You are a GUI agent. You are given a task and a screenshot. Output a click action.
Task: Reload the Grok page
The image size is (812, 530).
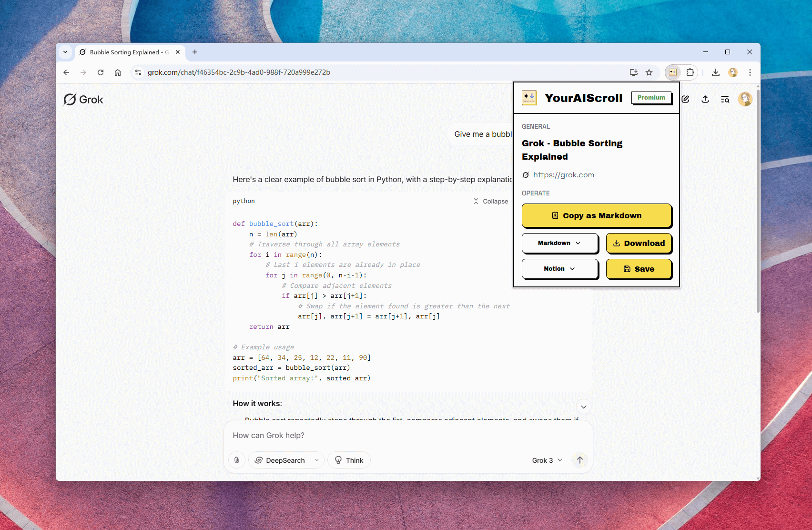pyautogui.click(x=101, y=72)
